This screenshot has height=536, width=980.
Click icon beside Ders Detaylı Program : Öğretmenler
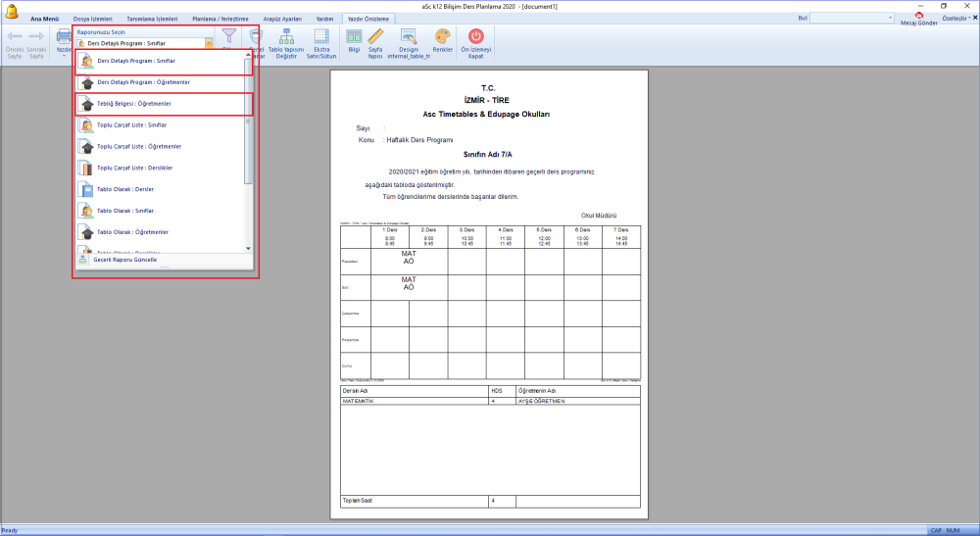point(87,82)
